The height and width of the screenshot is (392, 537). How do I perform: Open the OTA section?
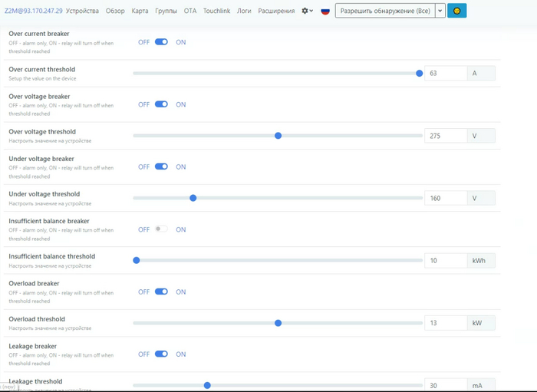click(x=190, y=12)
